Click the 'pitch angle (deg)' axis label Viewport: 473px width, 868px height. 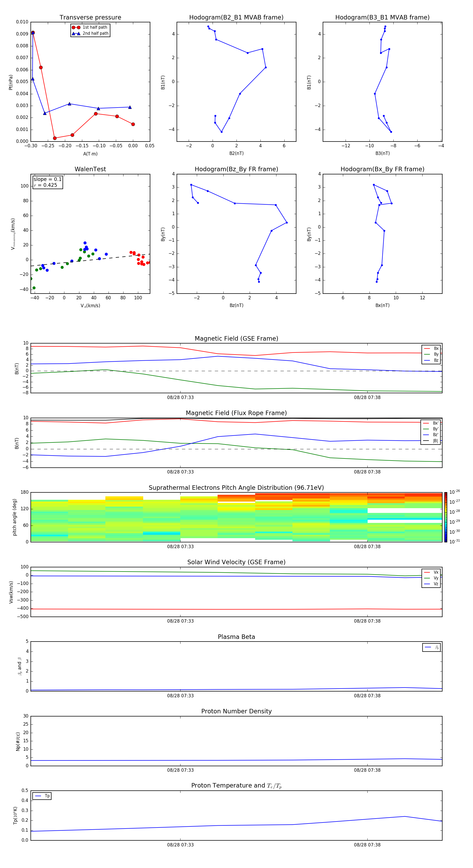point(14,517)
